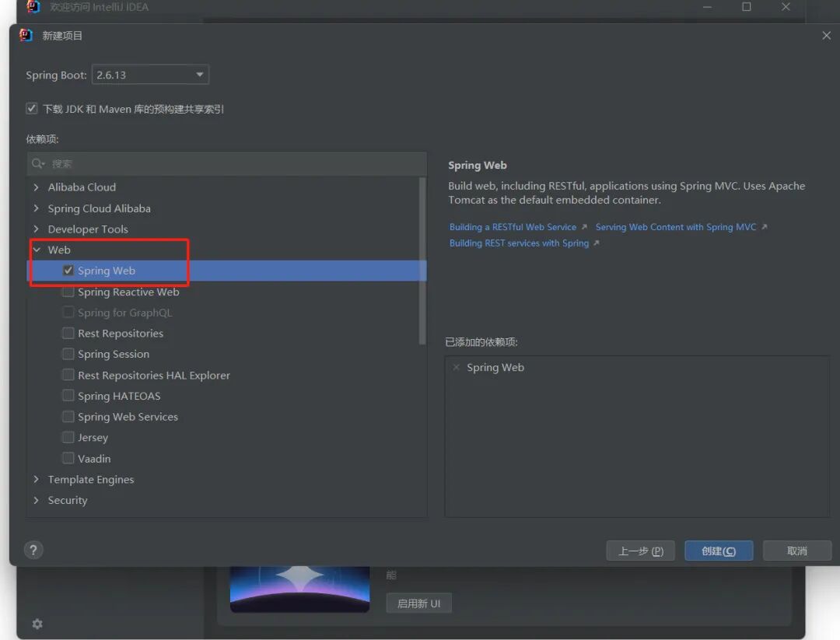Uncheck the Spring Web dependency
The width and height of the screenshot is (840, 640).
(68, 271)
